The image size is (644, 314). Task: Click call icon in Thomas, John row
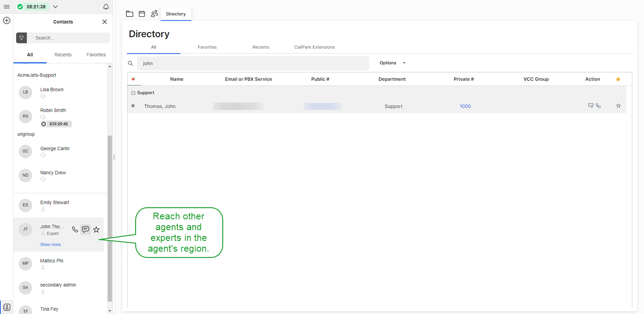point(598,106)
